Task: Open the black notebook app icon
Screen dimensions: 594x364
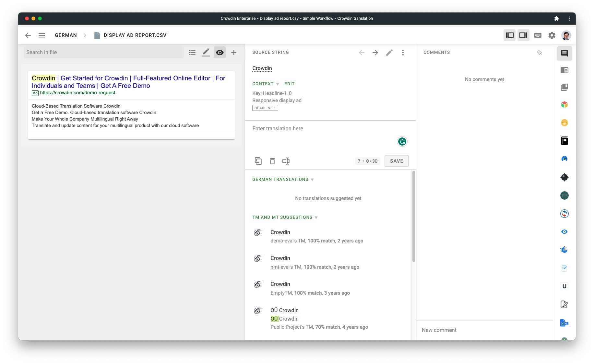Action: (564, 141)
